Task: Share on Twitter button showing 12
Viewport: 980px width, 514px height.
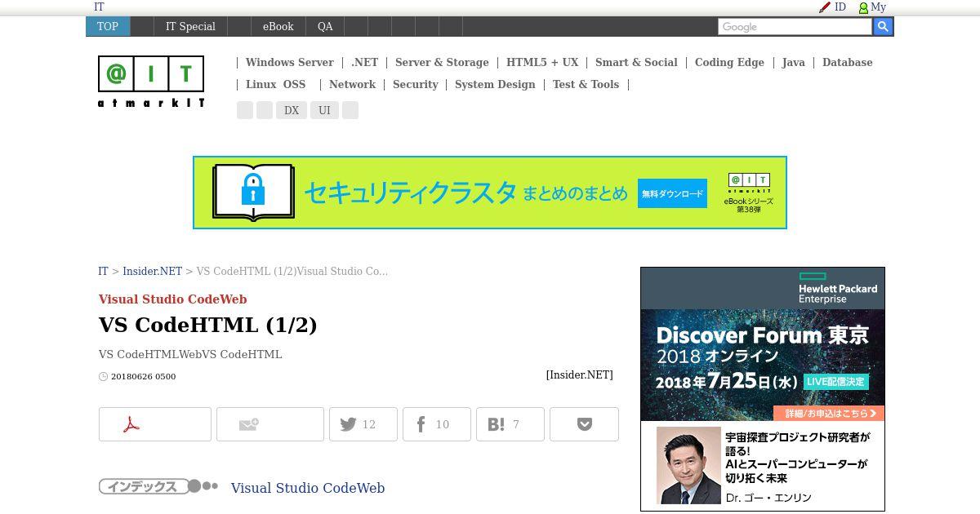Action: tap(363, 424)
